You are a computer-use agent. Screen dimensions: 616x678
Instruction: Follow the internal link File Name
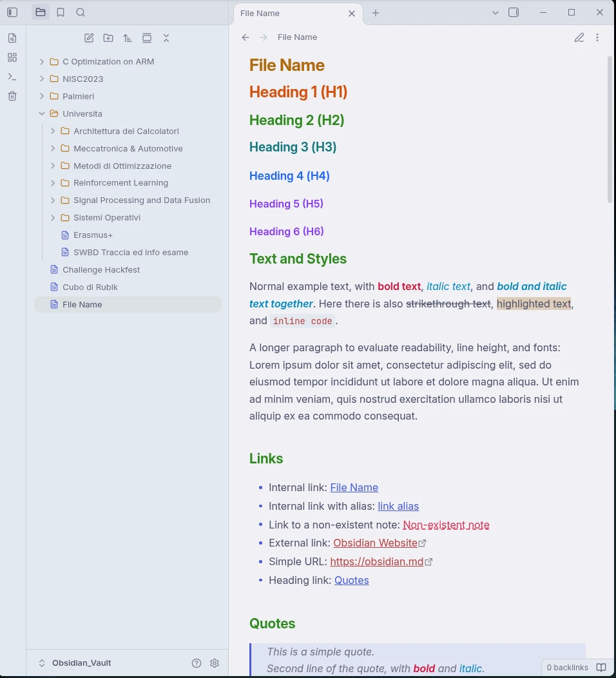(x=354, y=487)
